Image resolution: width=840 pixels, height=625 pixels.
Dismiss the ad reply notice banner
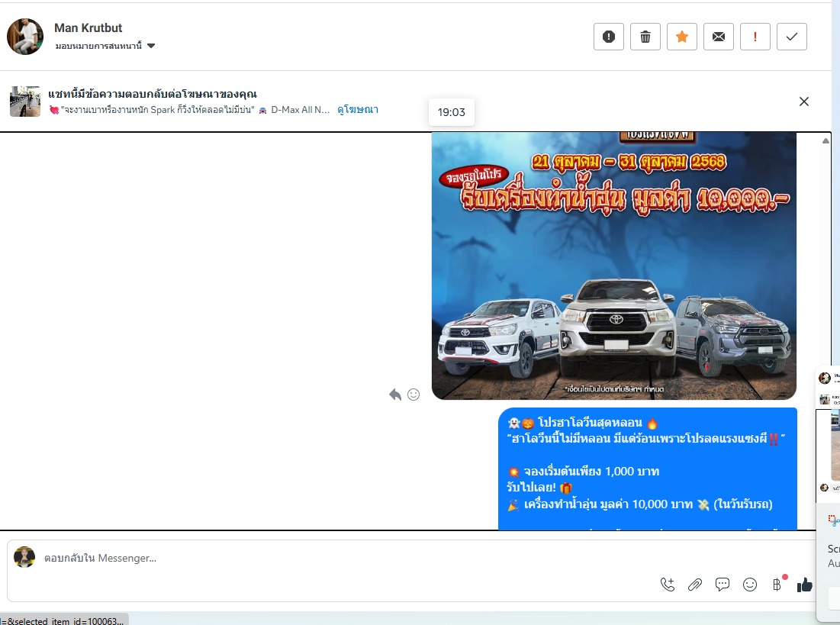pos(803,101)
